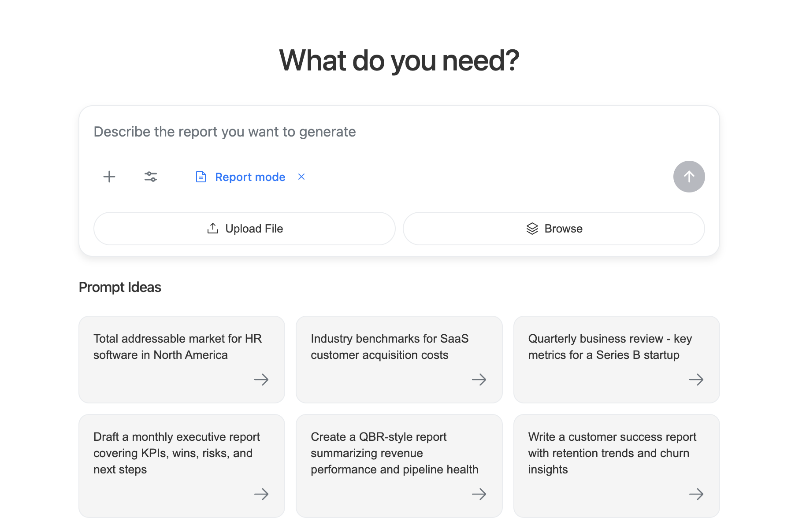Click the document icon beside Report mode
The height and width of the screenshot is (532, 795).
click(x=201, y=177)
